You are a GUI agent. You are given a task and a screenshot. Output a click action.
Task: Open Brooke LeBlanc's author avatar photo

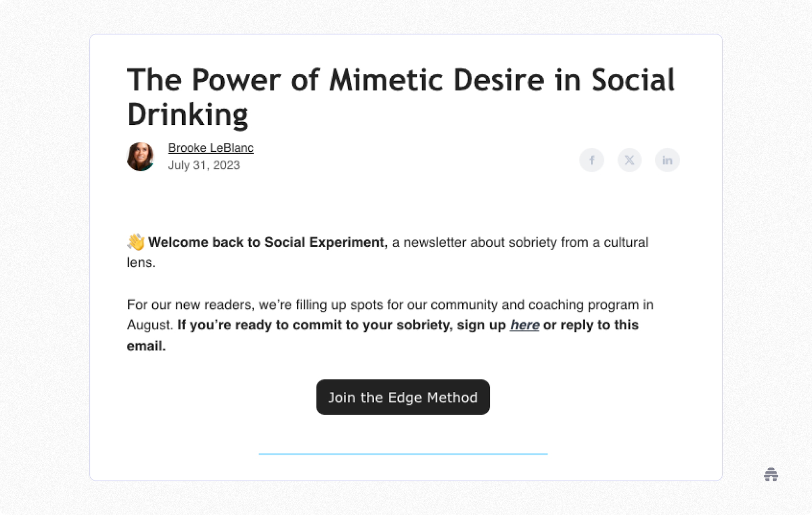pos(141,156)
